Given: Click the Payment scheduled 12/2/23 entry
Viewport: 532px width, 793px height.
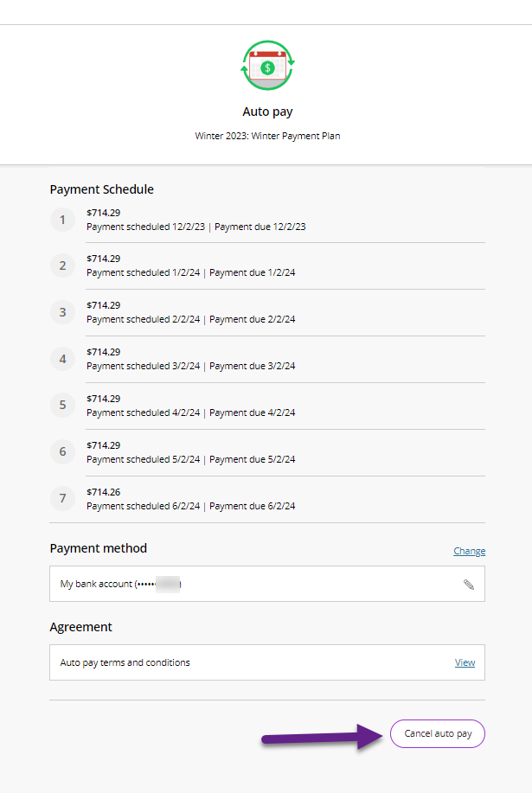Looking at the screenshot, I should 145,227.
